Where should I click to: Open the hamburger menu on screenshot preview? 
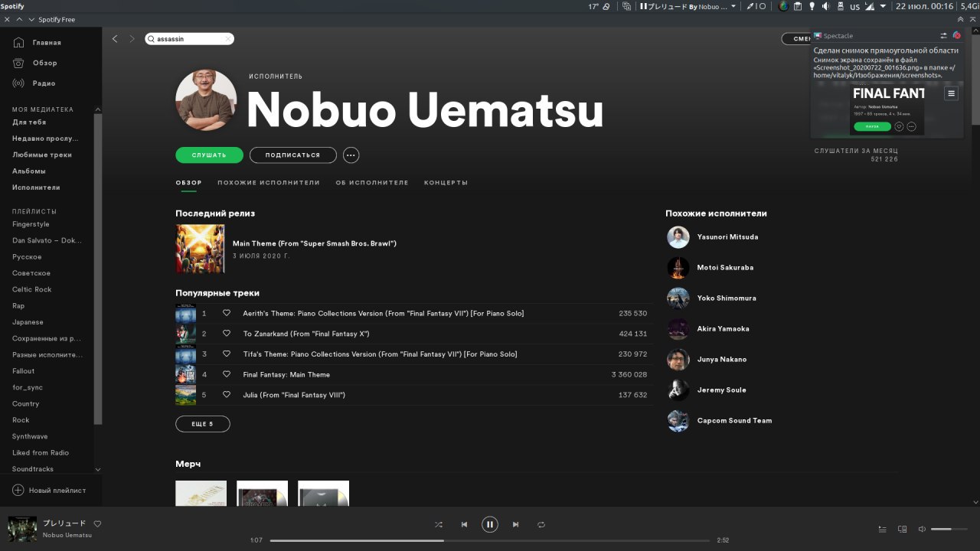(x=951, y=93)
